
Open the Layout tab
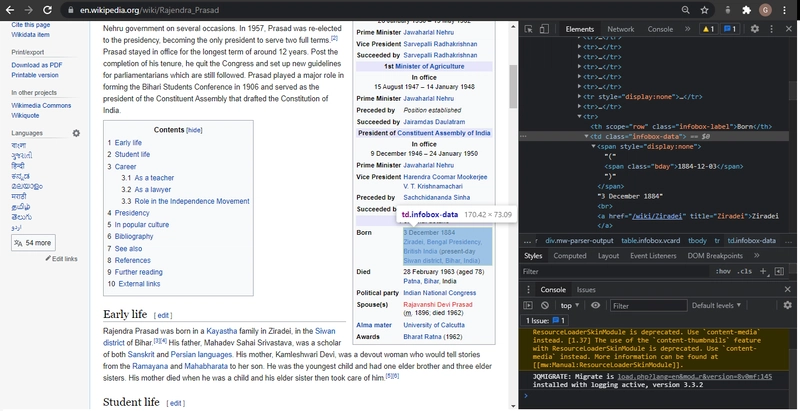tap(608, 255)
